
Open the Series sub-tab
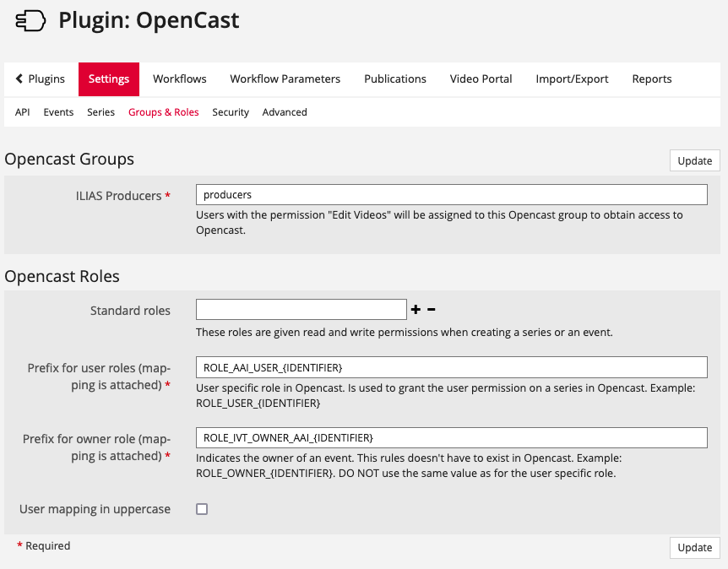tap(101, 112)
